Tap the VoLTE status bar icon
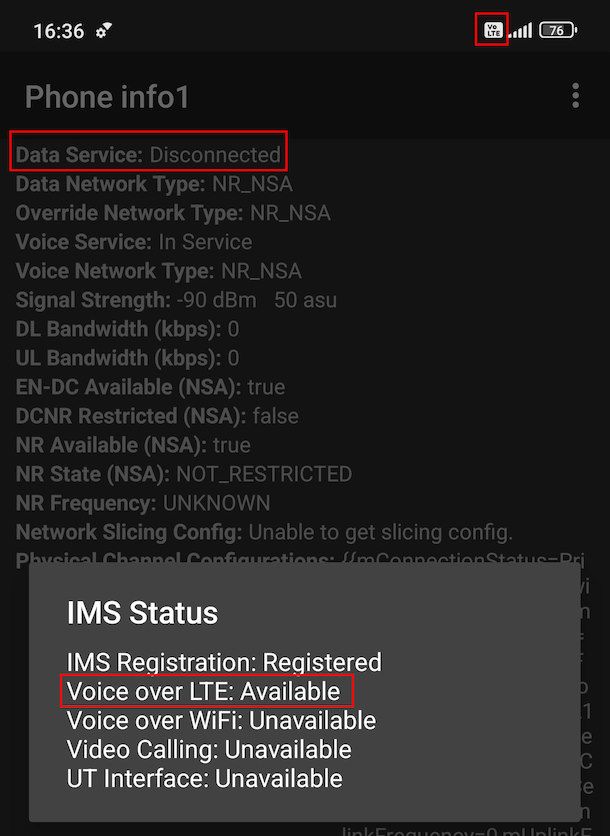This screenshot has width=610, height=836. (x=492, y=29)
